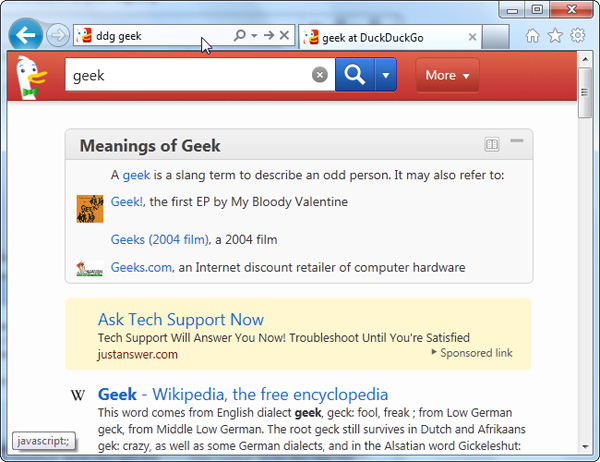The image size is (600, 462).
Task: Click the address bar stop X icon
Action: point(284,36)
